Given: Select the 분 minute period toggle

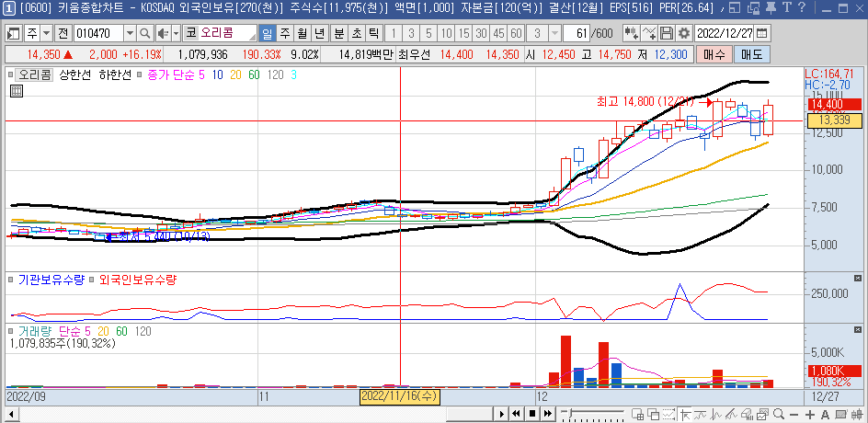Looking at the screenshot, I should pyautogui.click(x=338, y=33).
